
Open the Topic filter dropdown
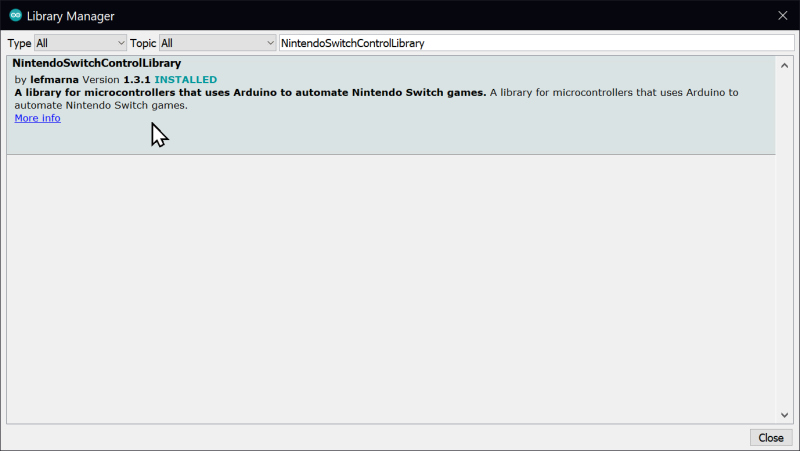(217, 43)
